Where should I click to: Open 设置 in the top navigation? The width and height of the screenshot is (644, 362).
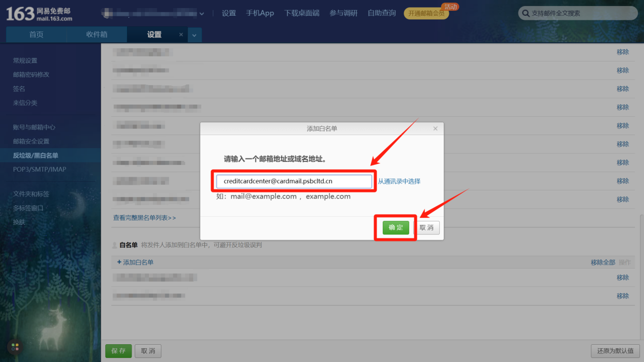click(x=229, y=13)
